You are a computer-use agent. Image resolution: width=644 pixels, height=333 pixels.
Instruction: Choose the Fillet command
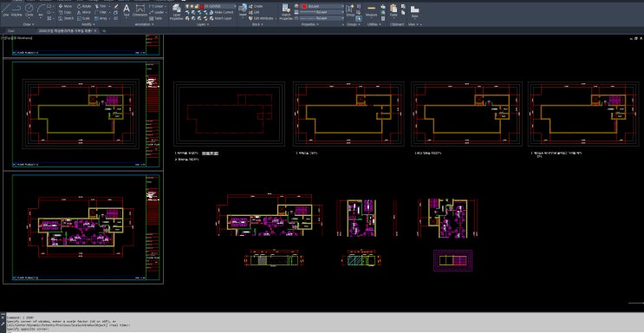pyautogui.click(x=101, y=12)
